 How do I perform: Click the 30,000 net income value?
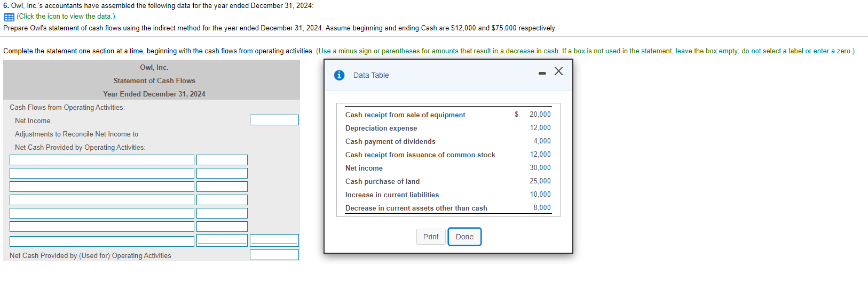tap(540, 167)
